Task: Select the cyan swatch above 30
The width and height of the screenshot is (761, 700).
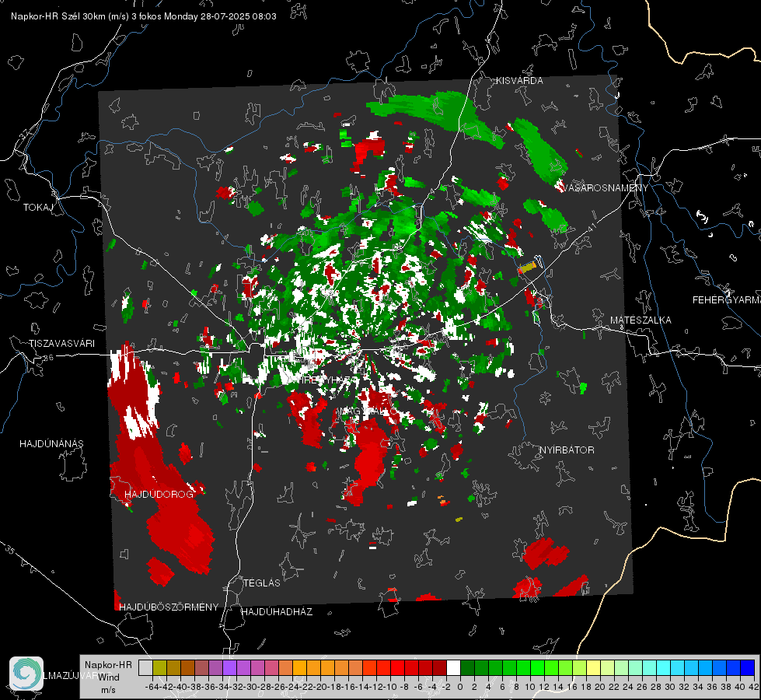Action: coord(664,667)
